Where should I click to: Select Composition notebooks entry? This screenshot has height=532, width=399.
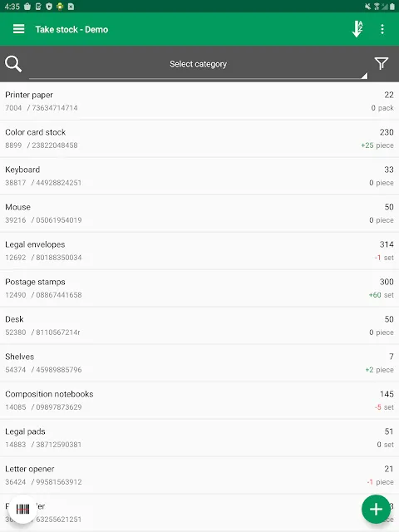(199, 401)
